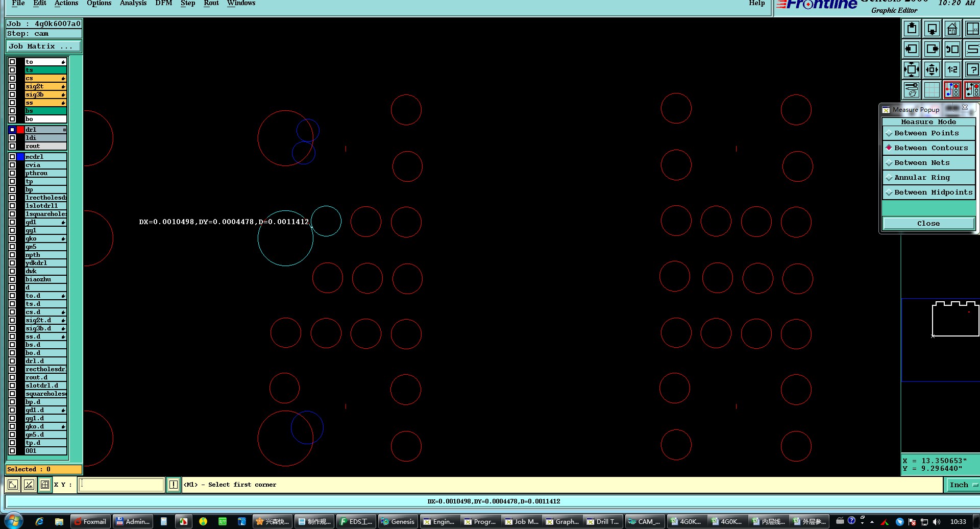This screenshot has width=980, height=529.
Task: Click the black netlist traffic-light icon
Action: click(972, 90)
